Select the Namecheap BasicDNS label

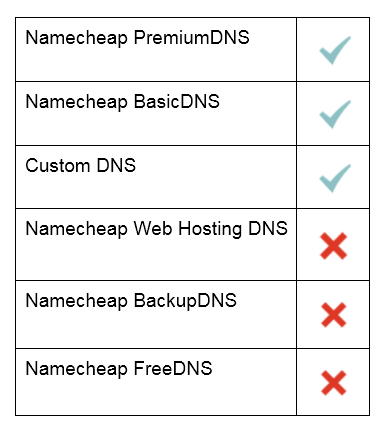(x=122, y=102)
